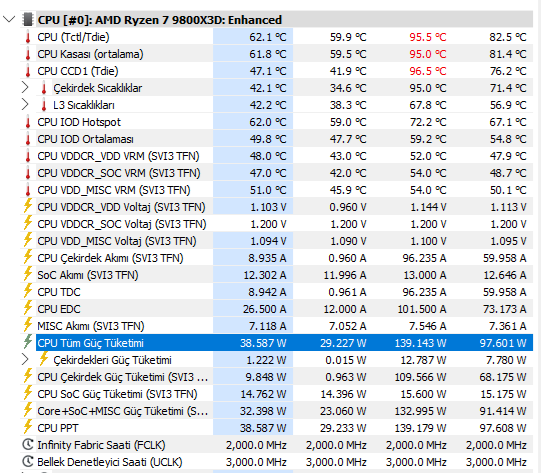The width and height of the screenshot is (541, 473).
Task: Select the Core+SoC+MISC Güç Tüketimi row
Action: (277, 411)
